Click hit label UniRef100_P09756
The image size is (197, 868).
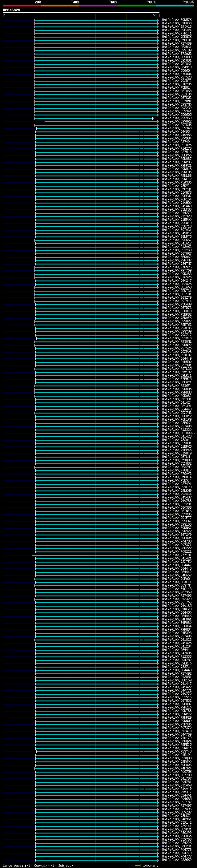pyautogui.click(x=177, y=772)
